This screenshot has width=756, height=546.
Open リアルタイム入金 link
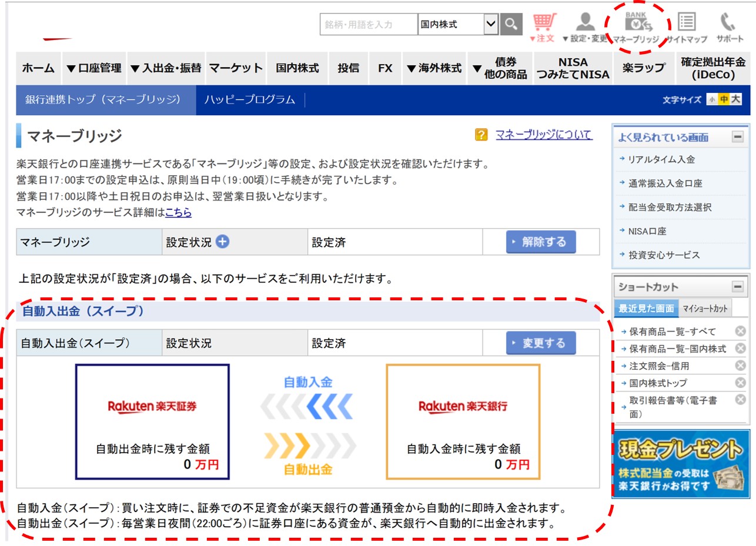(x=661, y=159)
